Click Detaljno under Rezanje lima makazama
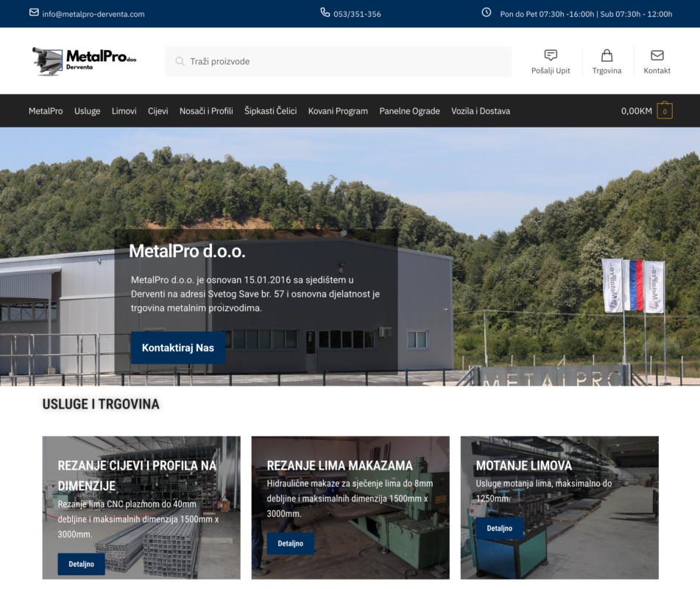 tap(290, 543)
